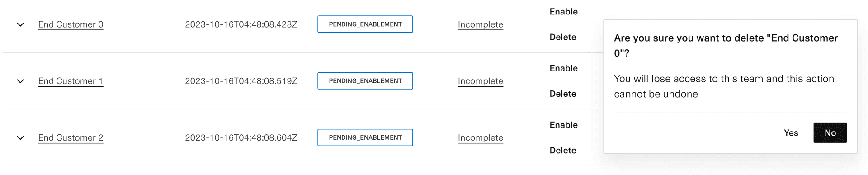
Task: Open the End Customer 0 link
Action: pyautogui.click(x=71, y=24)
